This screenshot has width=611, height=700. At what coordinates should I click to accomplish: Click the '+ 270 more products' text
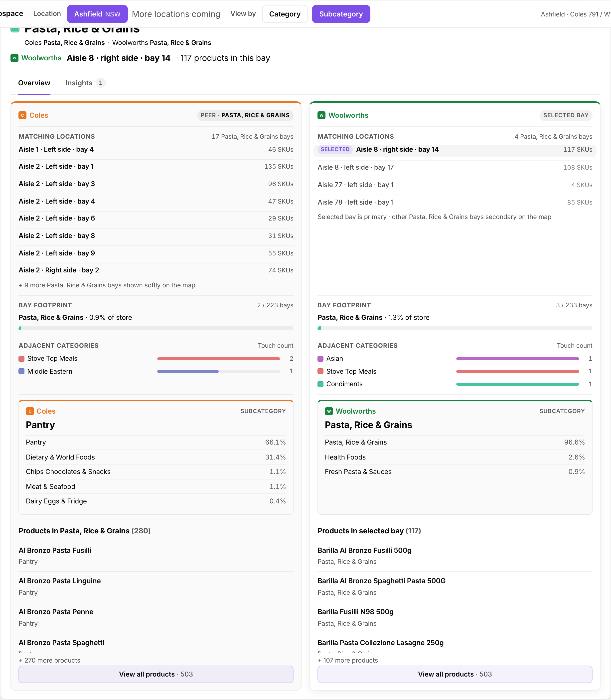click(49, 660)
